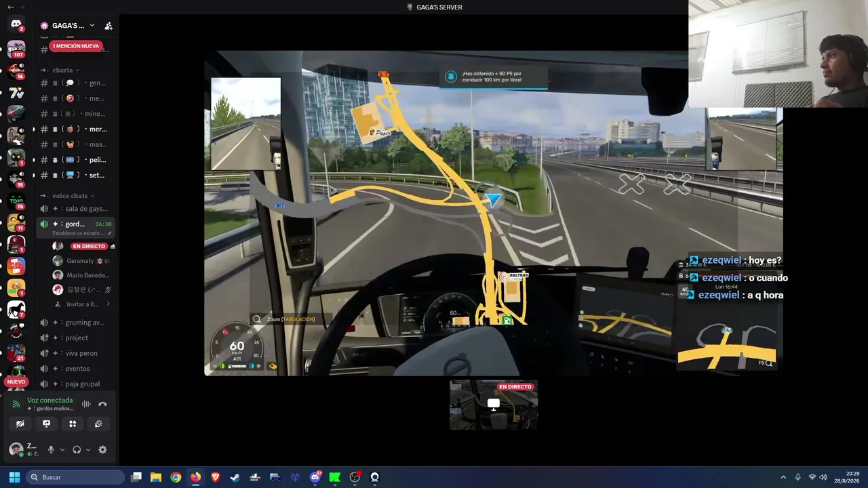Share your screen from voice panel
The image size is (868, 488).
46,424
